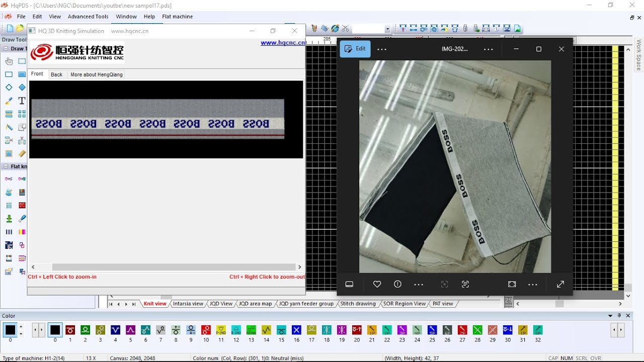Switch to the PAT view tab
Screen dimensions: 644x362
point(443,304)
